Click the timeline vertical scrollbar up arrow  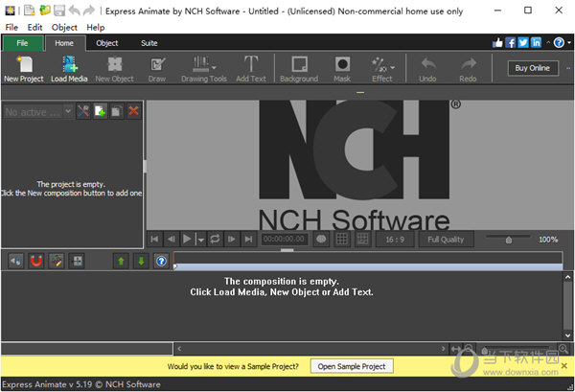click(x=567, y=277)
